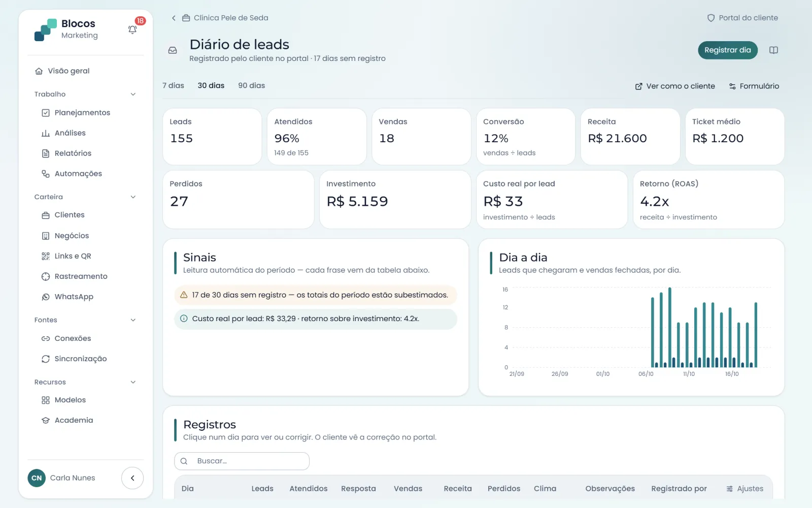The height and width of the screenshot is (508, 812).
Task: Click the Buscar search field
Action: [242, 461]
